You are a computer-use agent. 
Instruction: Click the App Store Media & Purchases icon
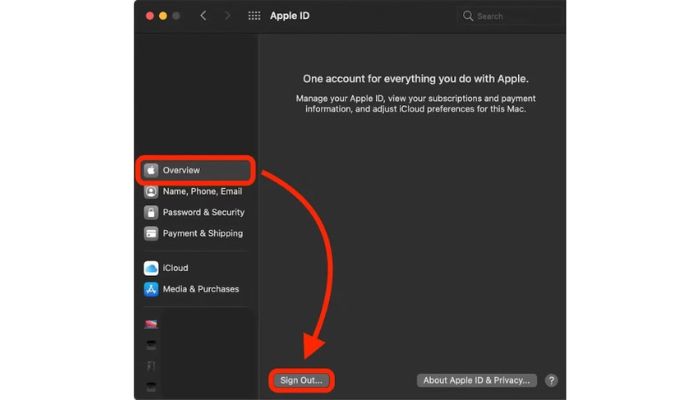pyautogui.click(x=151, y=289)
